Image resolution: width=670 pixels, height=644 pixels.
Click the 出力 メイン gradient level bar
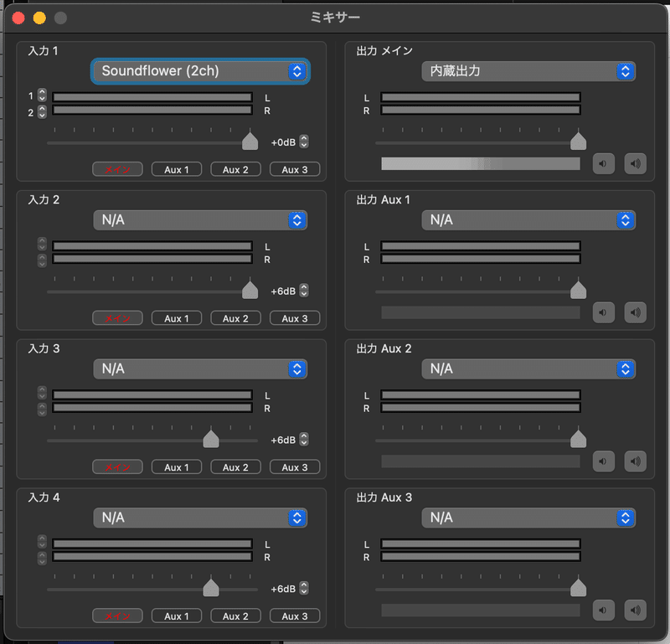[481, 163]
